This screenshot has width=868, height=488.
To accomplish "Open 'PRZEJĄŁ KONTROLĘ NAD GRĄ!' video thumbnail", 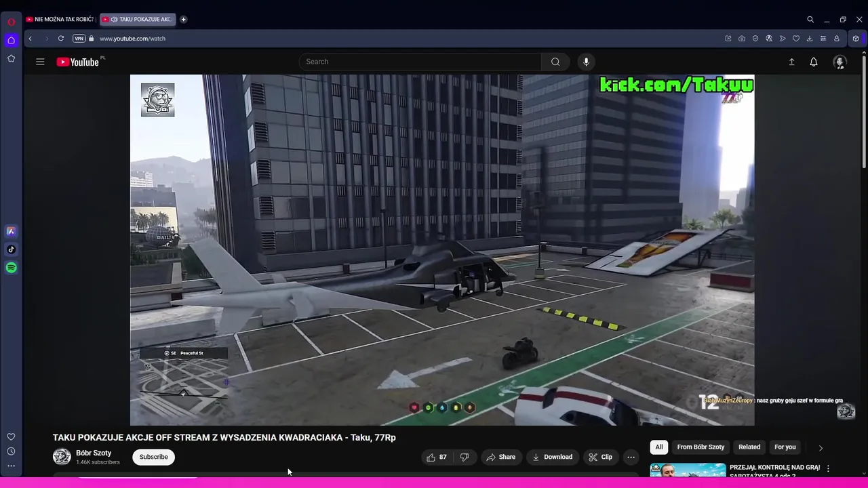I will [x=688, y=470].
